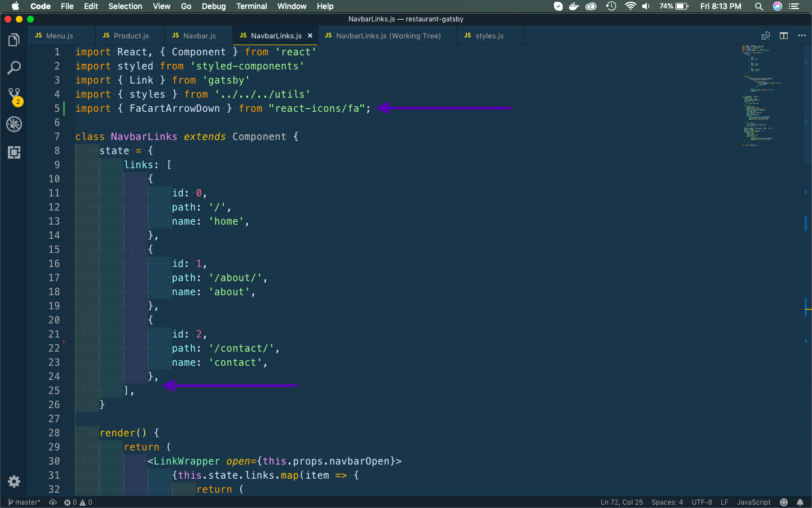Split the editor to the right
812x508 pixels.
tap(784, 36)
